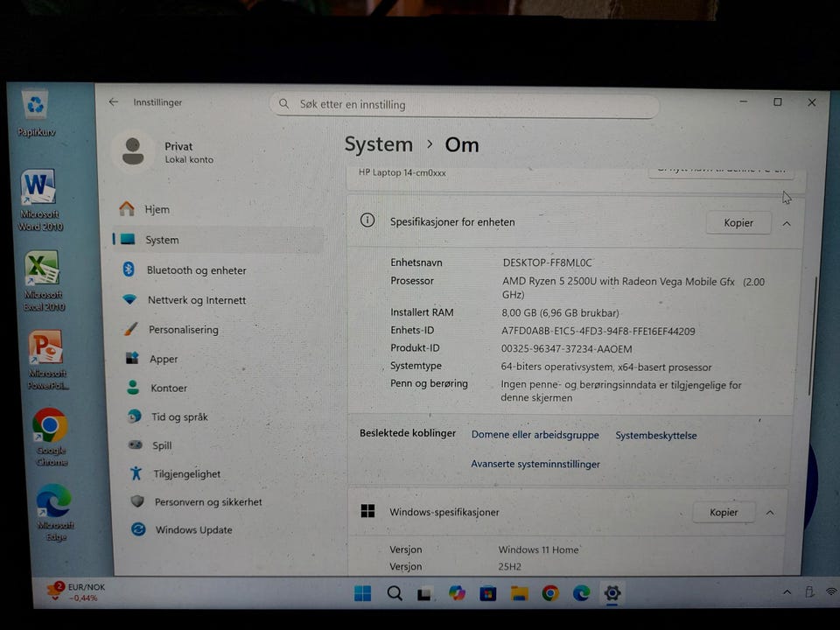This screenshot has height=630, width=840.
Task: Copy the device specifications with Kopier
Action: [738, 223]
